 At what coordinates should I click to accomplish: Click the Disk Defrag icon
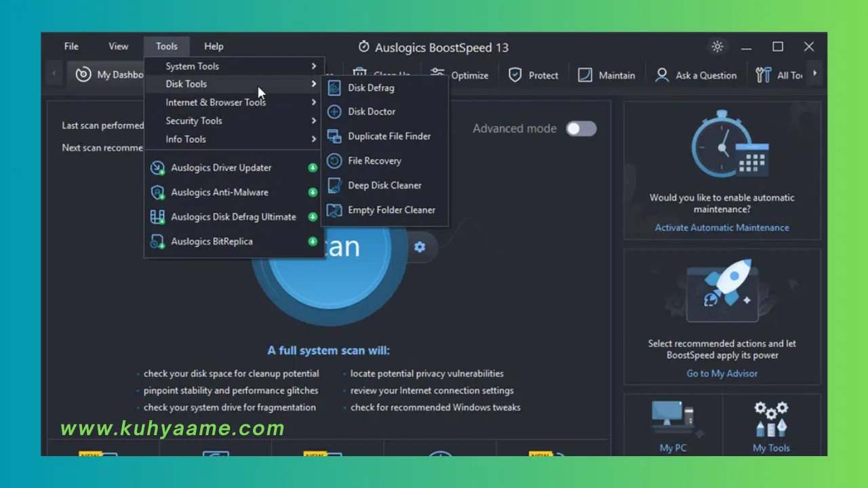click(334, 87)
